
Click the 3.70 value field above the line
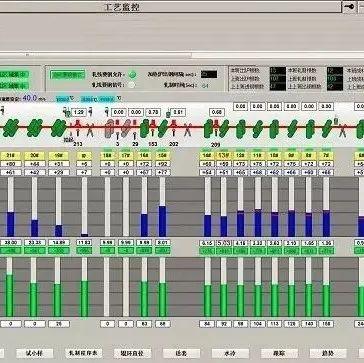(153, 113)
